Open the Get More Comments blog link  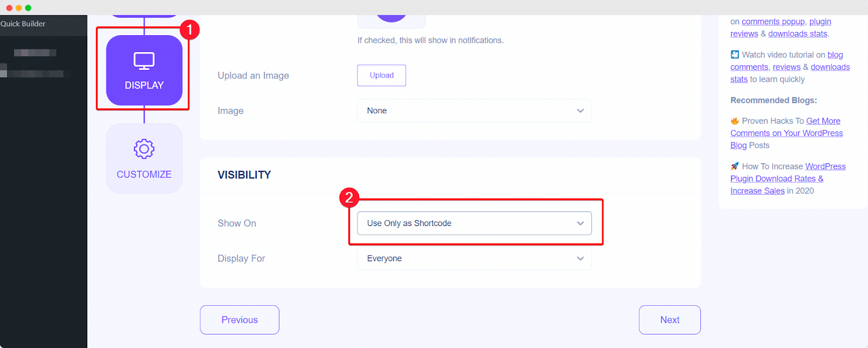click(787, 133)
